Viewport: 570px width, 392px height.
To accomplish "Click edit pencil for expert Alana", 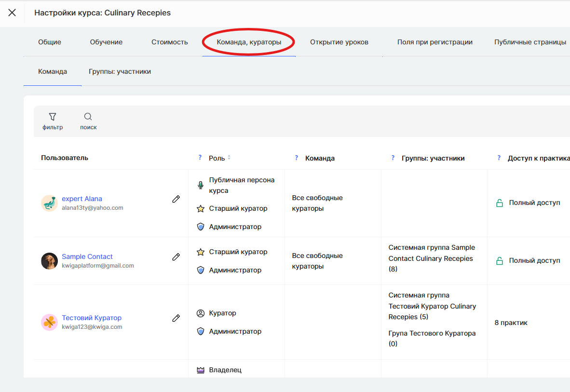I will click(176, 199).
